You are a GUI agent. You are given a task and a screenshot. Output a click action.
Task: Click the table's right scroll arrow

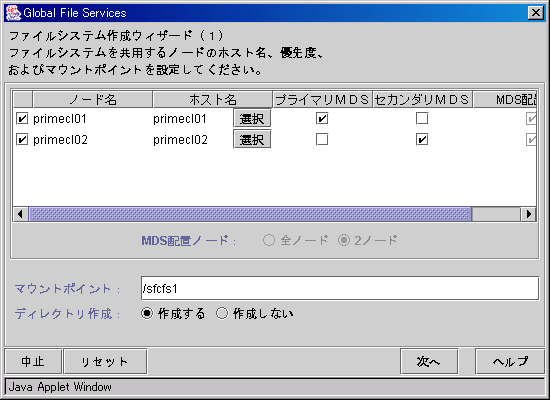(528, 214)
